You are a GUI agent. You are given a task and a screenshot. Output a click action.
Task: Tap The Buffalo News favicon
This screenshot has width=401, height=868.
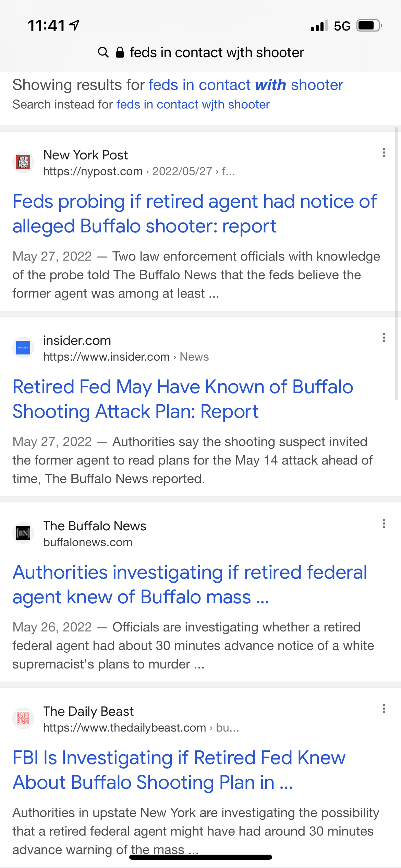(x=23, y=533)
